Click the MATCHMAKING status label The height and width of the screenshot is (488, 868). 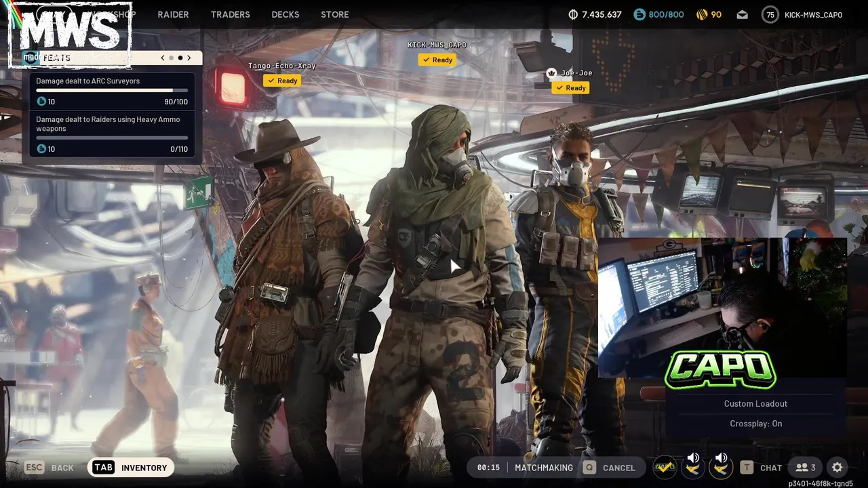pos(544,468)
